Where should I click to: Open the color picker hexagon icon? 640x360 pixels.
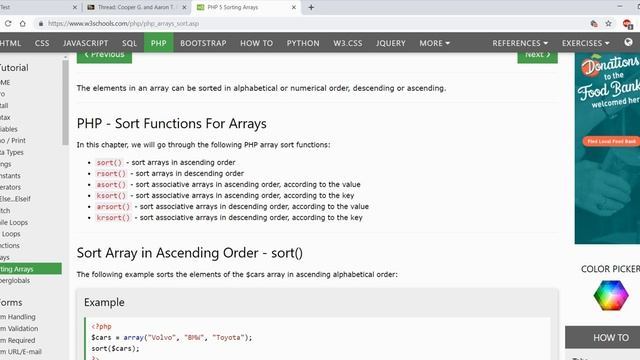[x=611, y=296]
